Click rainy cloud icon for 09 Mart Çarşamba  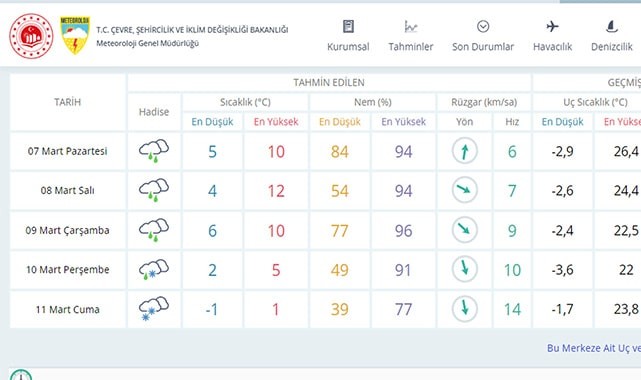coord(154,230)
